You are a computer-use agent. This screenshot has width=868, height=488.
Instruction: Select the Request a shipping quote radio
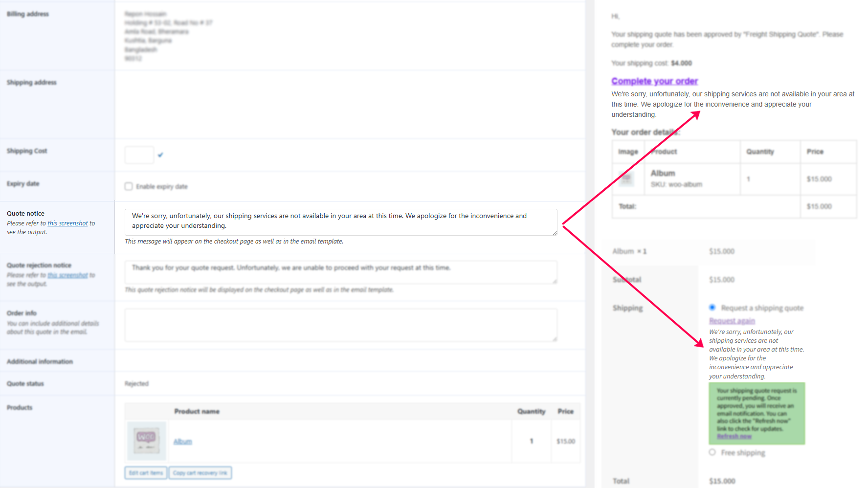tap(712, 308)
